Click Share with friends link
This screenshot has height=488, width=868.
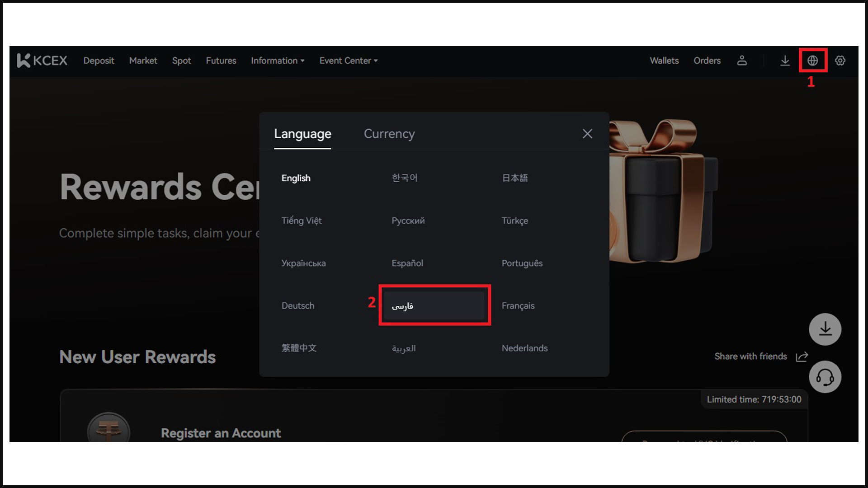click(750, 357)
